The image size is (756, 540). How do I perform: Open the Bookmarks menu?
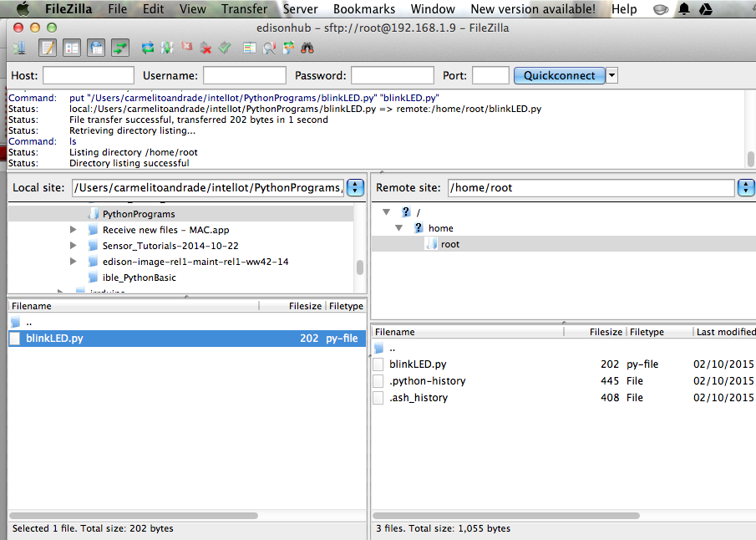click(x=364, y=8)
